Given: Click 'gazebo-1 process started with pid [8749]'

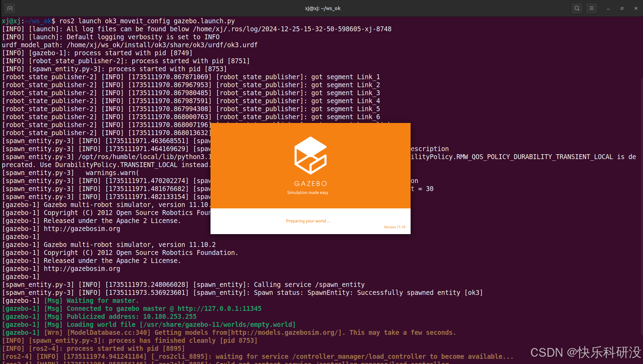Looking at the screenshot, I should point(97,53).
